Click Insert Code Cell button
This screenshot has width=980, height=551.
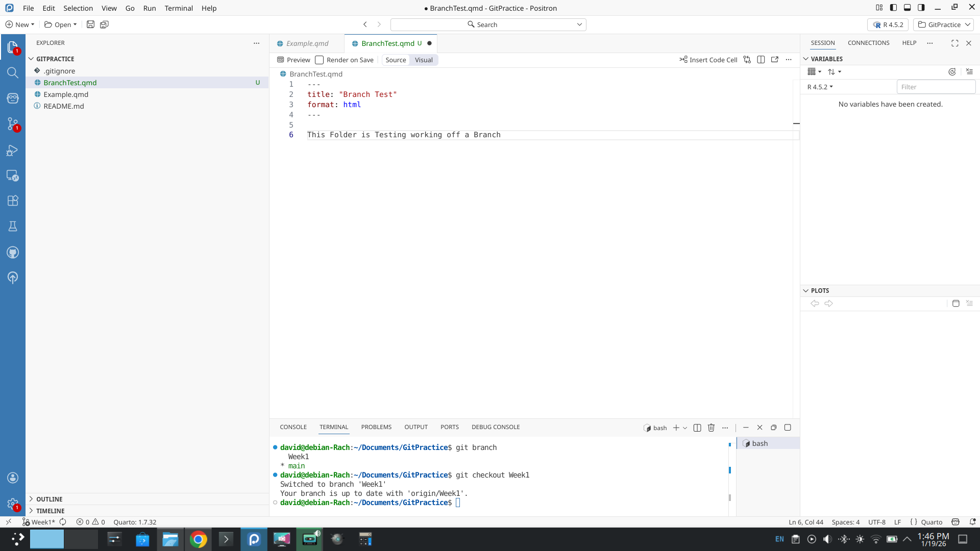coord(708,60)
